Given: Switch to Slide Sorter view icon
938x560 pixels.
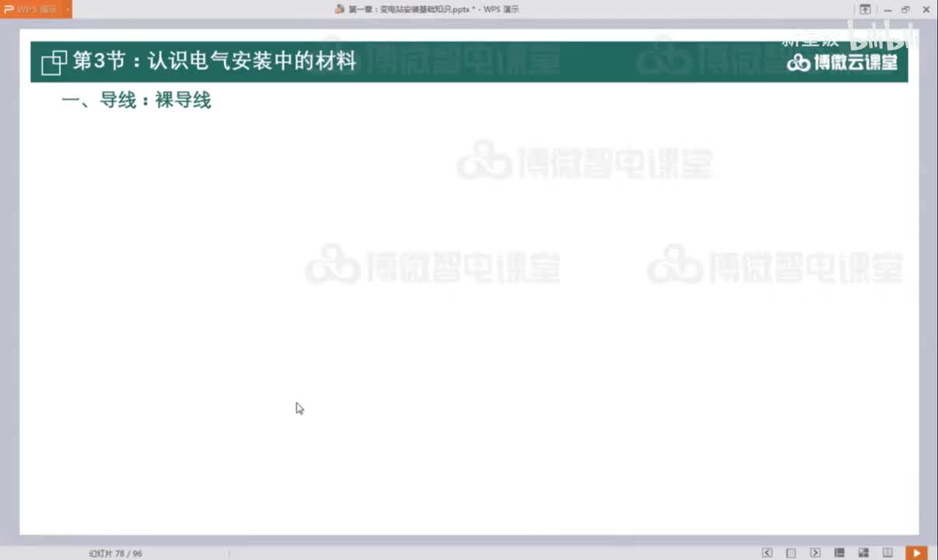Looking at the screenshot, I should 863,553.
